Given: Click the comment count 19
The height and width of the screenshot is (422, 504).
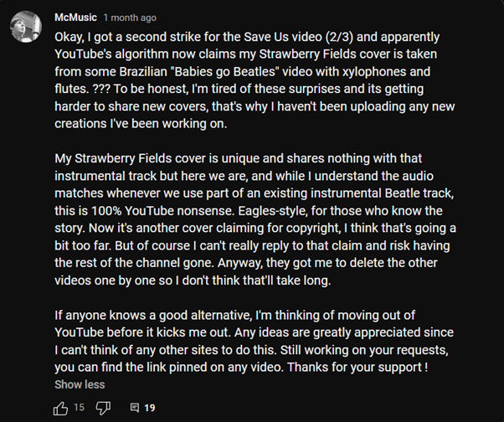Looking at the screenshot, I should 150,408.
